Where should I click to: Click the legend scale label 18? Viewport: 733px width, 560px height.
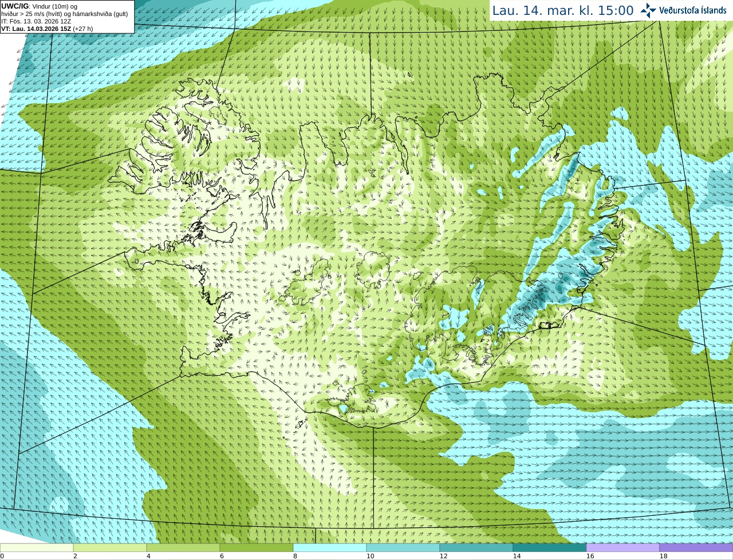coord(663,556)
